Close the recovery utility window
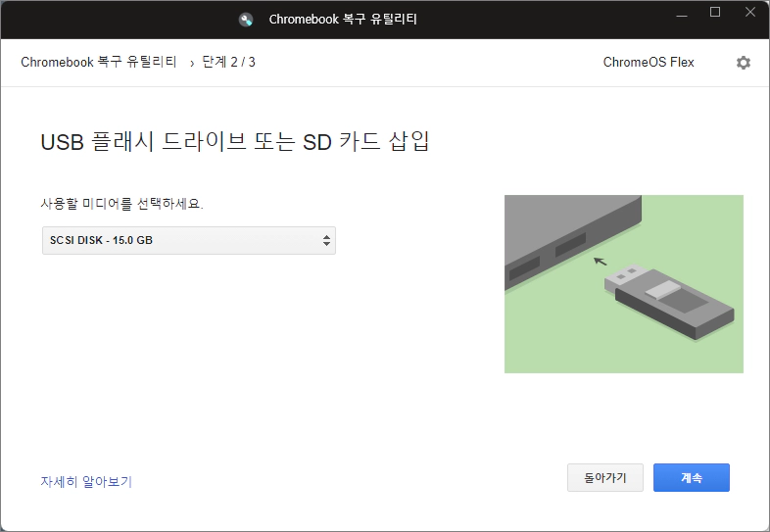 749,13
